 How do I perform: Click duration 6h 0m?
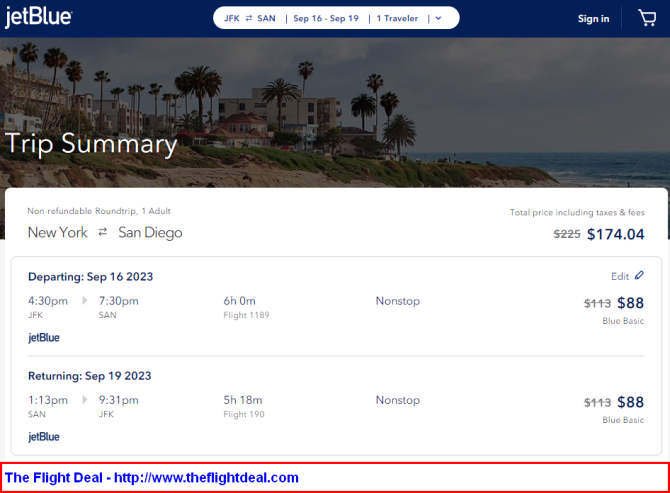(x=239, y=301)
